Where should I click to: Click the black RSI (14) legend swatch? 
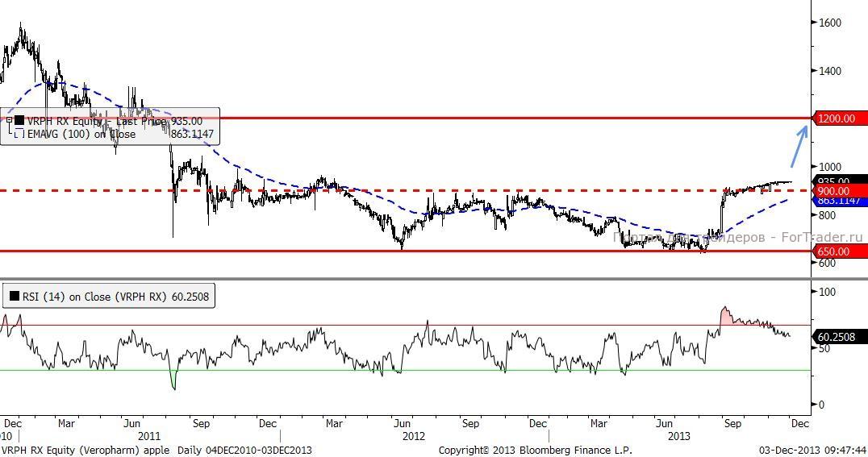pyautogui.click(x=14, y=297)
